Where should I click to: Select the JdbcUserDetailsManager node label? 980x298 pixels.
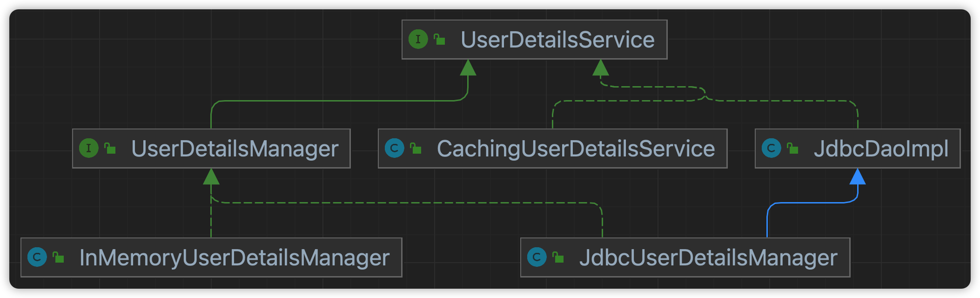(x=708, y=258)
